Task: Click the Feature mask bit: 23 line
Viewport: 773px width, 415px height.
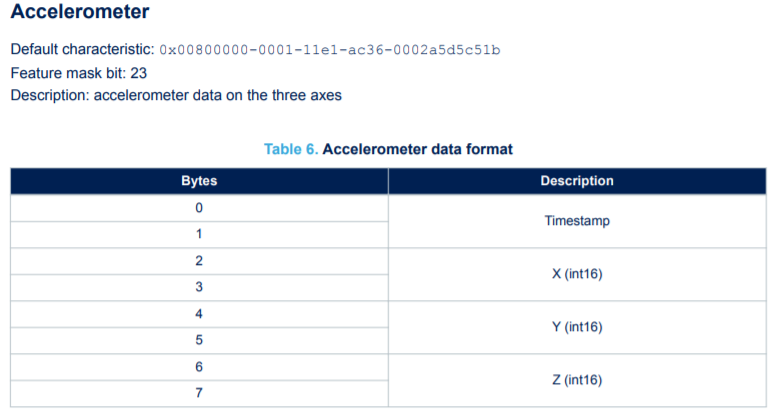Action: [79, 73]
